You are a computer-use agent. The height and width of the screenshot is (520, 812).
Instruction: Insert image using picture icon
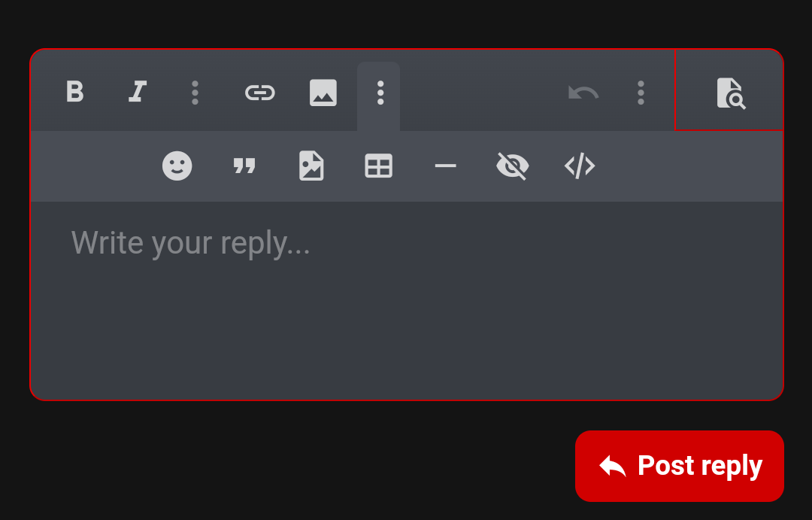point(323,93)
